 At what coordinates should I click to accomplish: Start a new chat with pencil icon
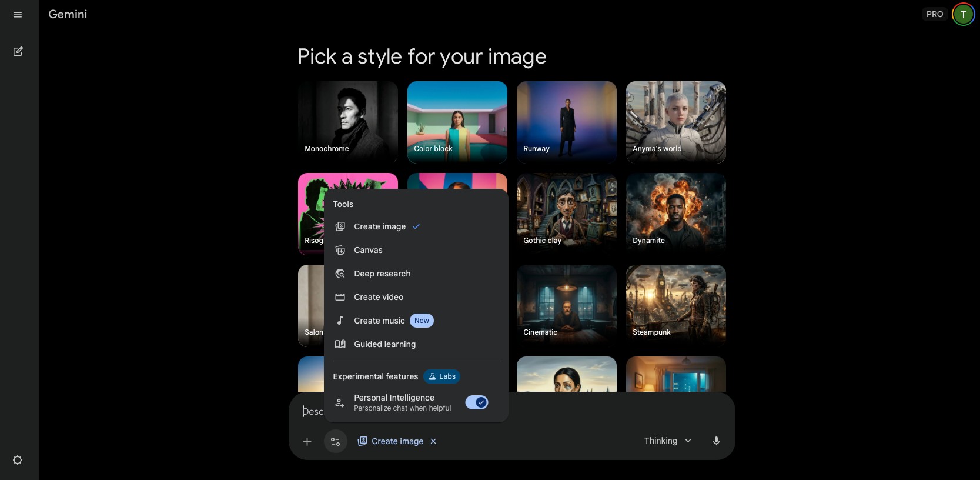pos(18,51)
